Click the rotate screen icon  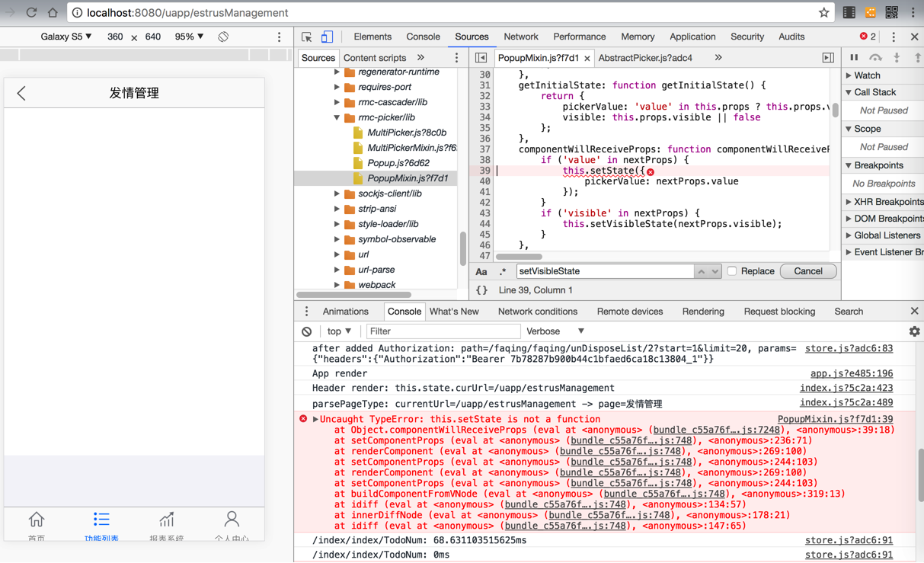click(x=223, y=37)
